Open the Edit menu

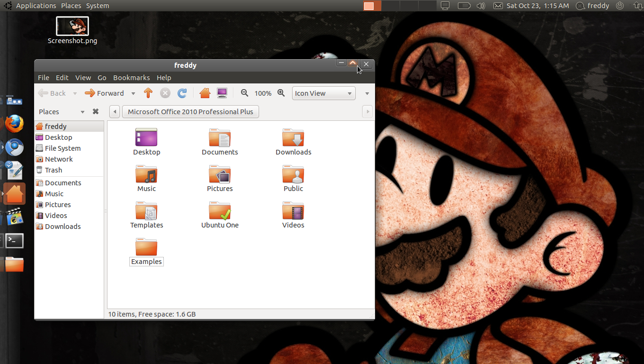62,78
